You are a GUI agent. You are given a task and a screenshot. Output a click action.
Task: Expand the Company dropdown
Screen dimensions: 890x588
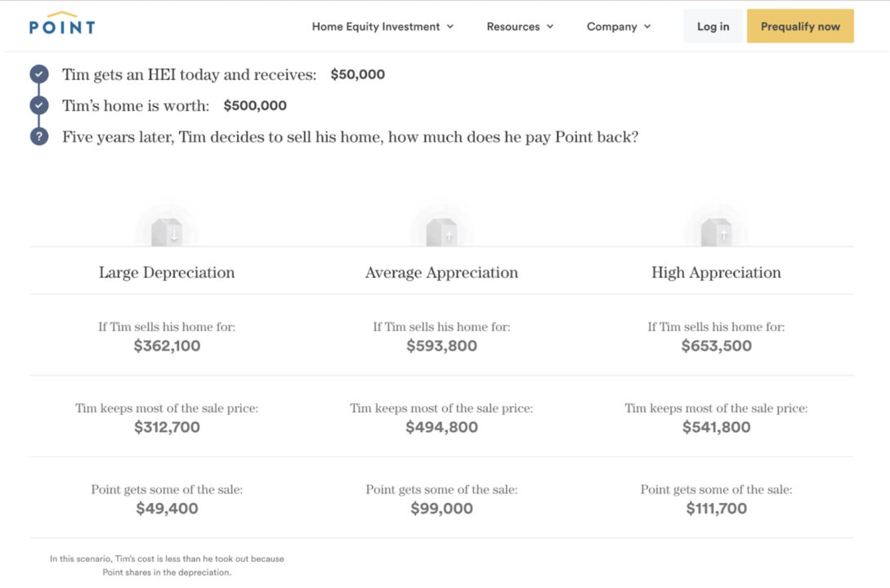tap(619, 27)
